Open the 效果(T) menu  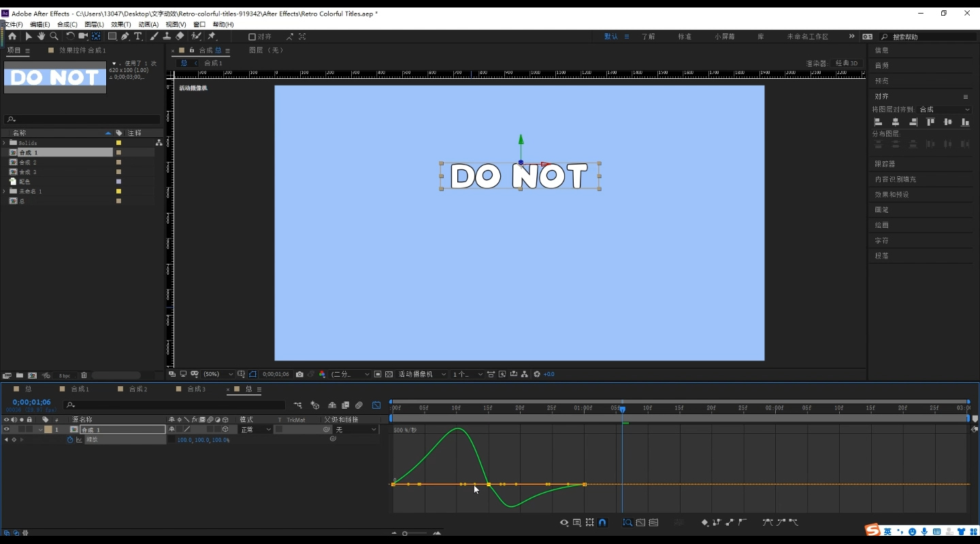point(120,24)
